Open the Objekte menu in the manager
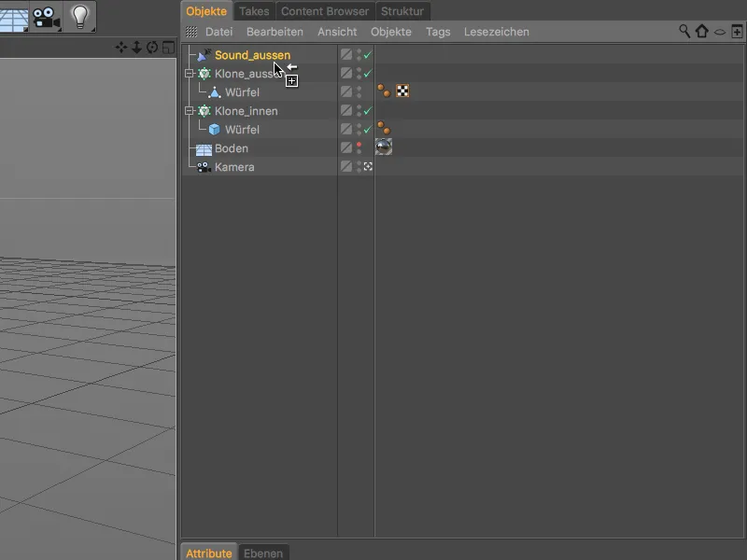 point(391,32)
